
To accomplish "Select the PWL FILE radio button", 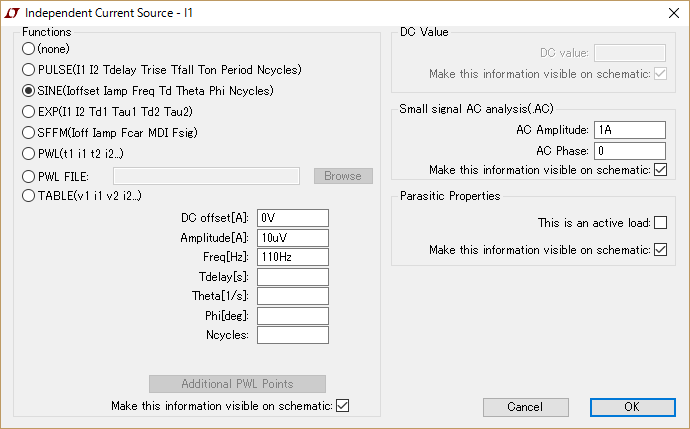I will click(28, 176).
